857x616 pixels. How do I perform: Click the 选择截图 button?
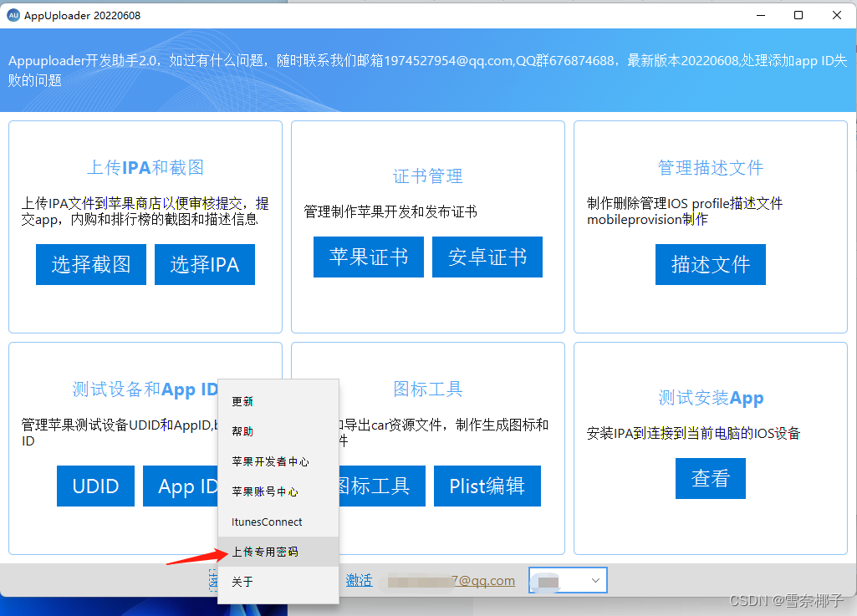(90, 264)
